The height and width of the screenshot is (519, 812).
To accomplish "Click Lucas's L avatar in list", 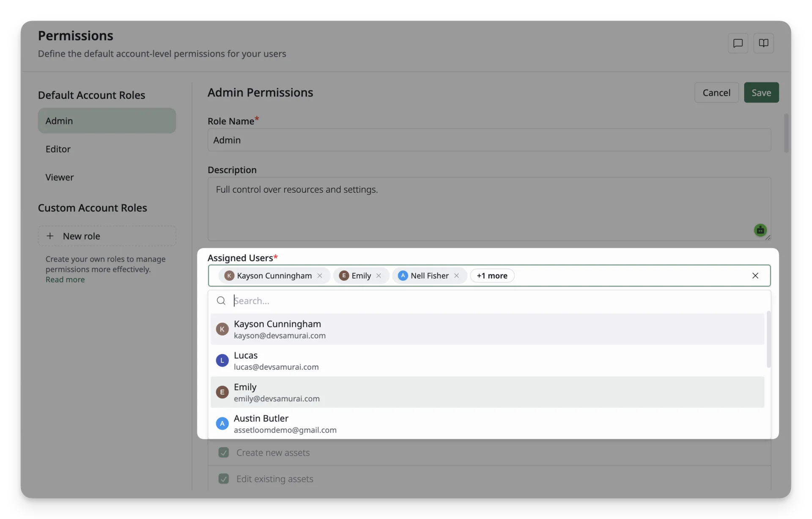I will [x=222, y=361].
